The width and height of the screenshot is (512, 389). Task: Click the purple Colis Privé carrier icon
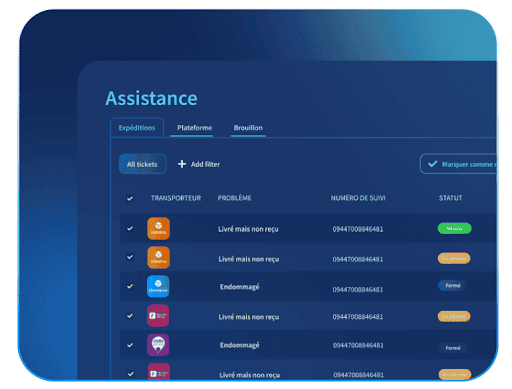coord(158,345)
